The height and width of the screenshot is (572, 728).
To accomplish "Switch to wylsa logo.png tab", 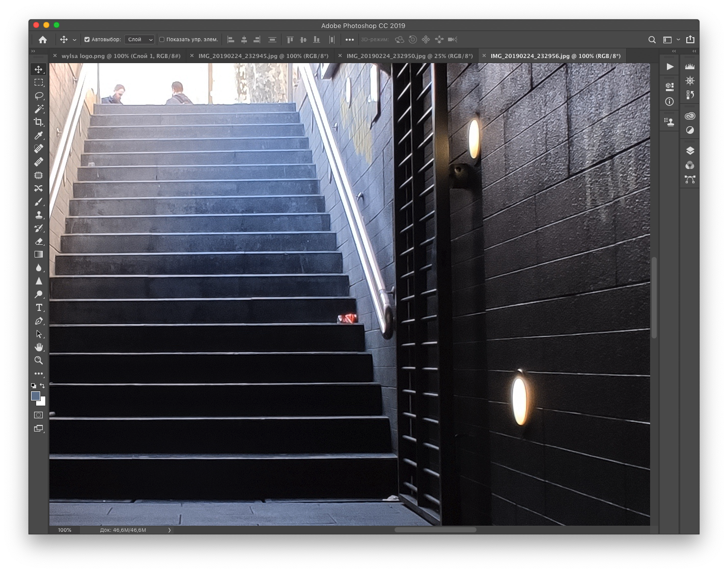I will [x=121, y=56].
